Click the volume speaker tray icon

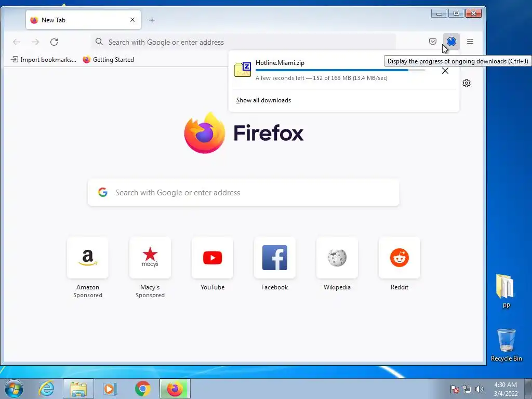pyautogui.click(x=479, y=389)
